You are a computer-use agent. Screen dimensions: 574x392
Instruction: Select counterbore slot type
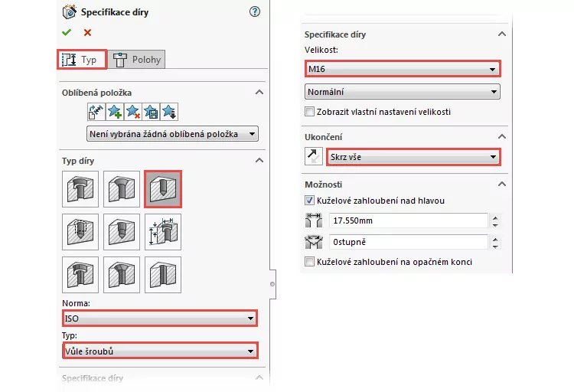click(80, 275)
